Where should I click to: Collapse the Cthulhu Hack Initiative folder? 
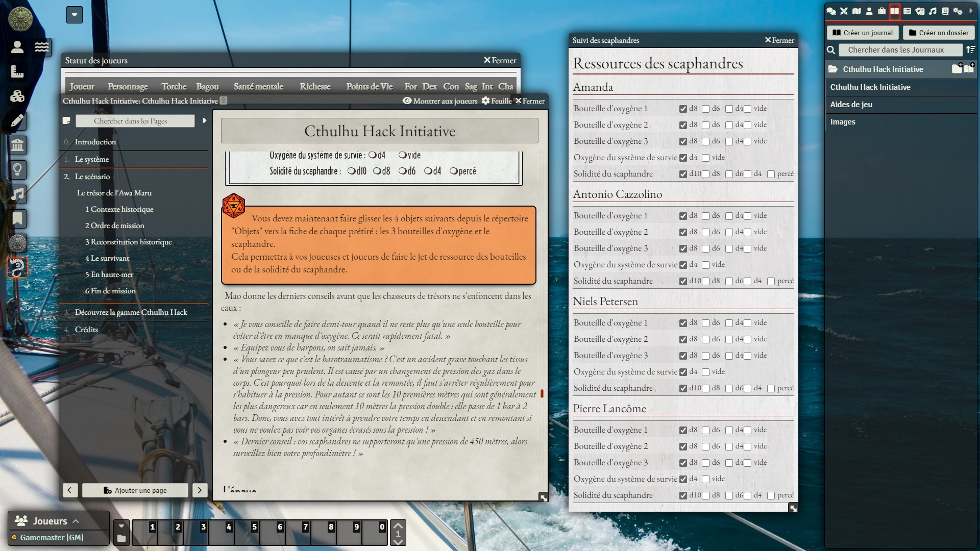pos(883,69)
